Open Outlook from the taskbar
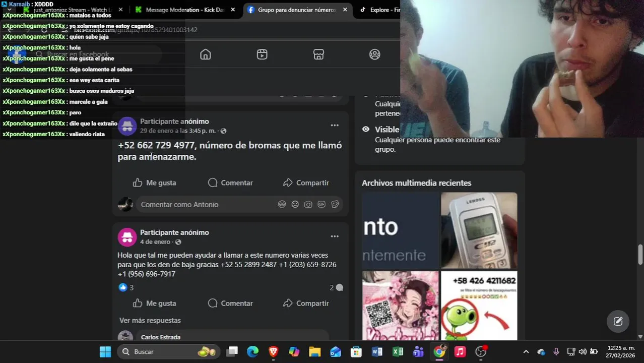 tap(336, 352)
